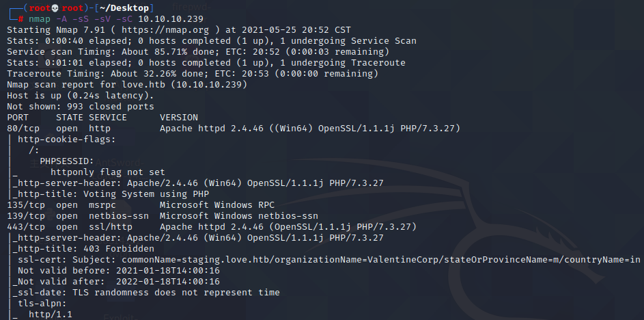
Task: Click the https://nmap.org link
Action: [x=165, y=30]
